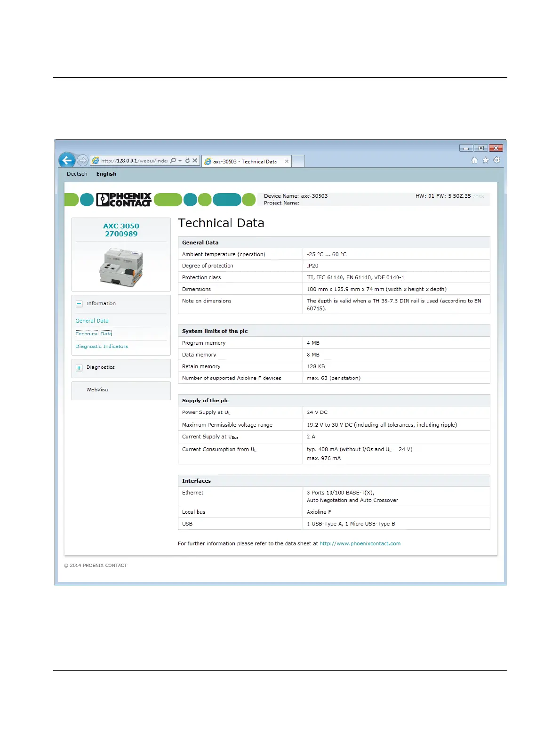Viewport: 560px width, 745px height.
Task: Close the browser window
Action: [496, 148]
